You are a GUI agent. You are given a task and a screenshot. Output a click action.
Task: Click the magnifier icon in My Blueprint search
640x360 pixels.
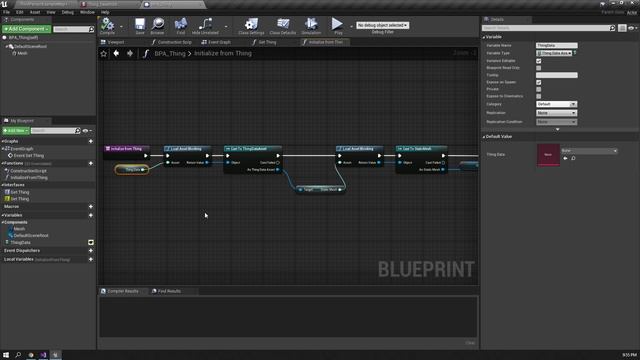[78, 131]
